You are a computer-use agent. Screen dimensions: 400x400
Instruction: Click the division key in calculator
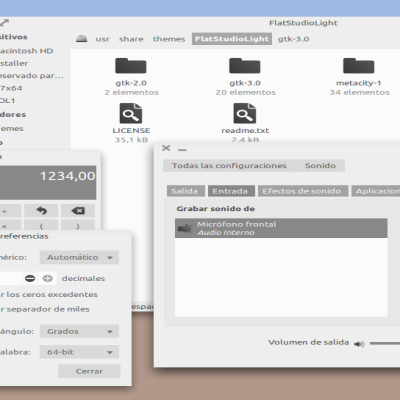pos(10,211)
